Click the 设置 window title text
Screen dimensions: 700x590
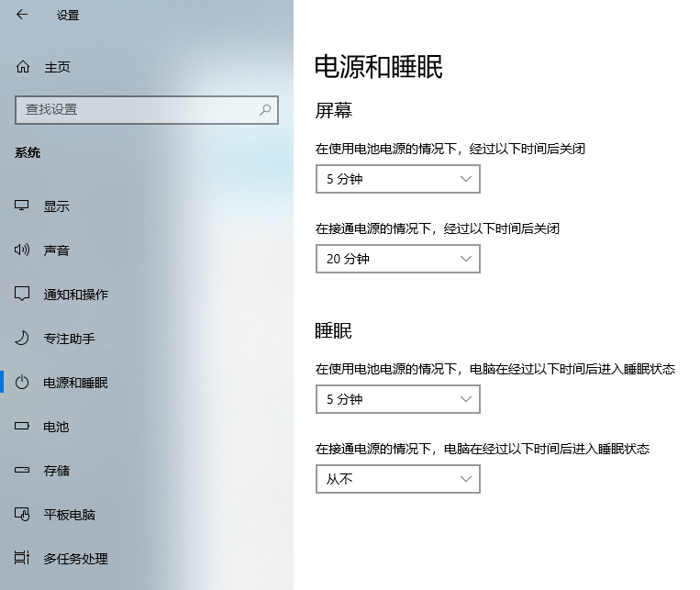click(68, 16)
